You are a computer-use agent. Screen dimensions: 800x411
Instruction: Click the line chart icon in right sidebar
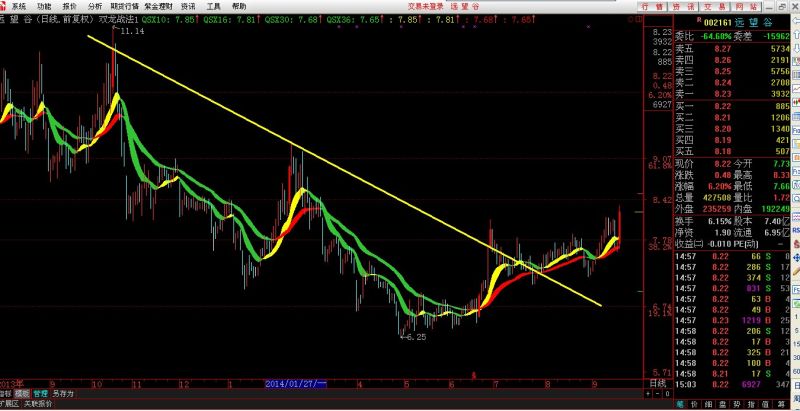tap(793, 86)
